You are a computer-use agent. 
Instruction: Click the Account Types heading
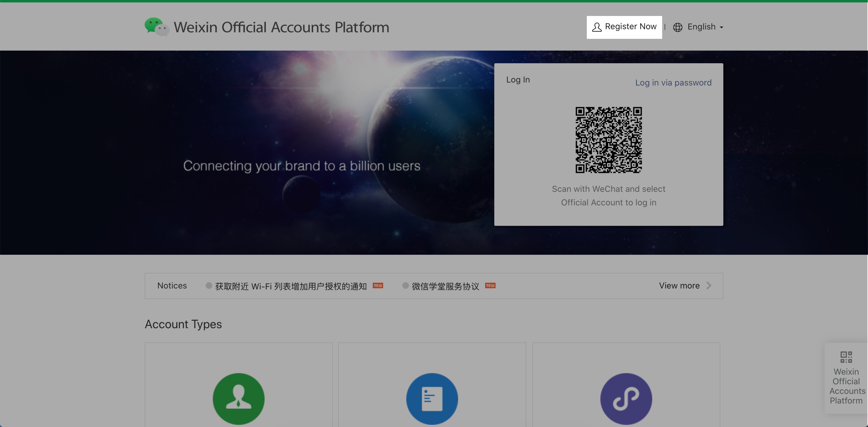pos(183,324)
